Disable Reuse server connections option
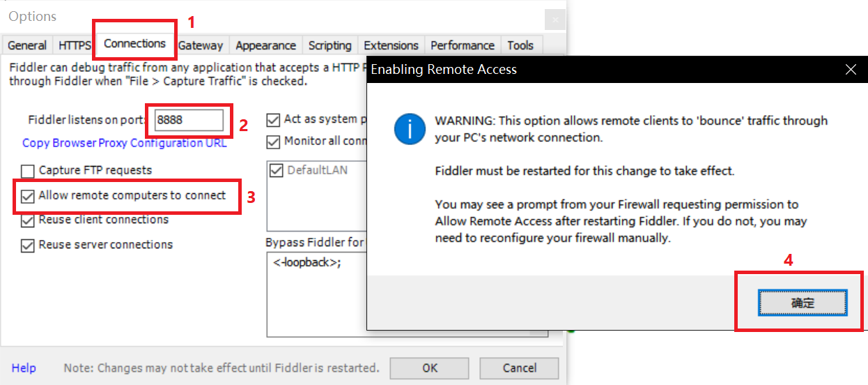Viewport: 868px width, 385px height. click(28, 246)
